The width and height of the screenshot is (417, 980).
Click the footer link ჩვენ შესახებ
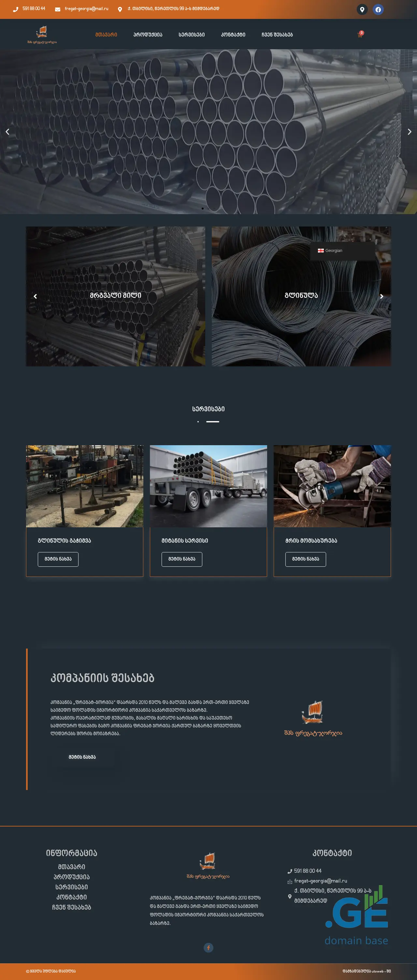71,907
